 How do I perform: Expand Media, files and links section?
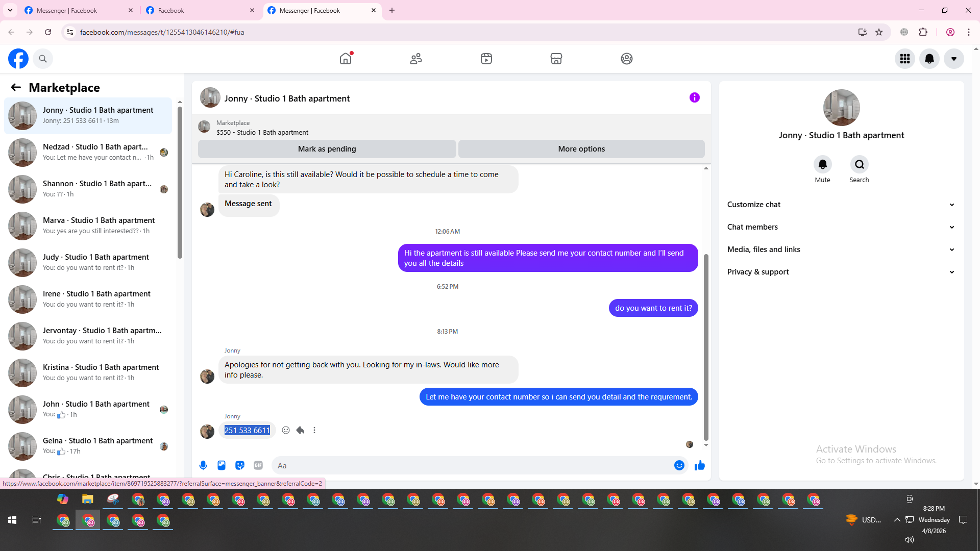[841, 249]
